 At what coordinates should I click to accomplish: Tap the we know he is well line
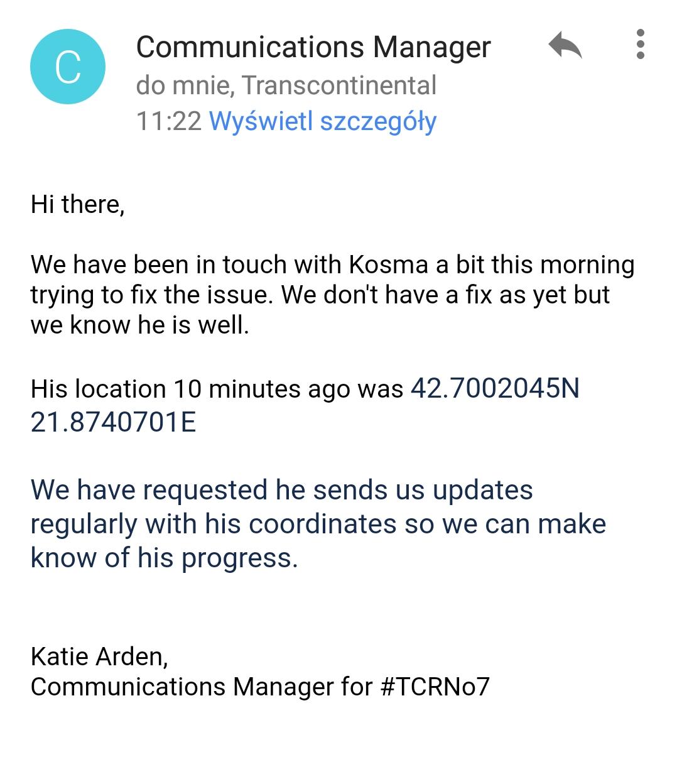pyautogui.click(x=139, y=325)
